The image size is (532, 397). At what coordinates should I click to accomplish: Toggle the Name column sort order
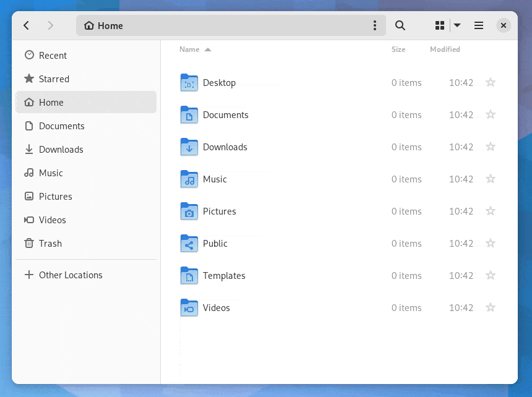(189, 49)
